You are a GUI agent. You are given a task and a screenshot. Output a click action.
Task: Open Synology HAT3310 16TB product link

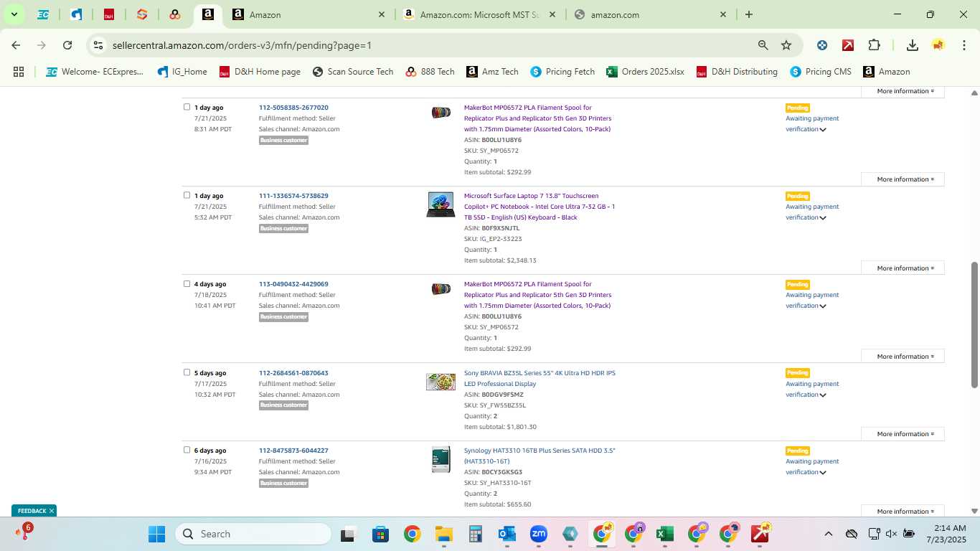[540, 456]
